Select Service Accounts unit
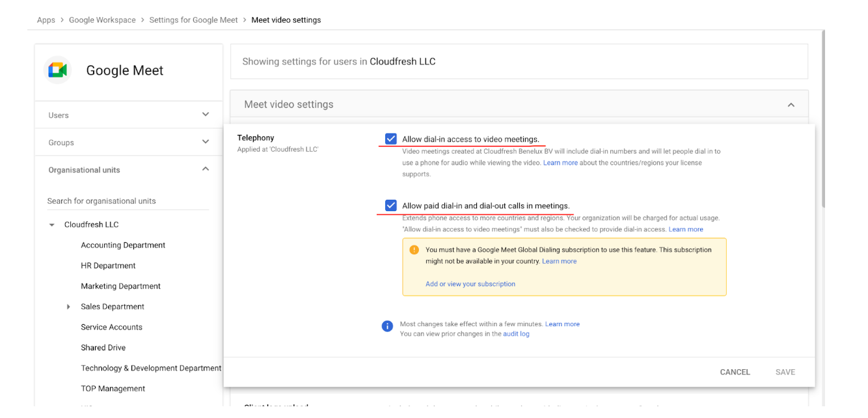 (x=111, y=327)
